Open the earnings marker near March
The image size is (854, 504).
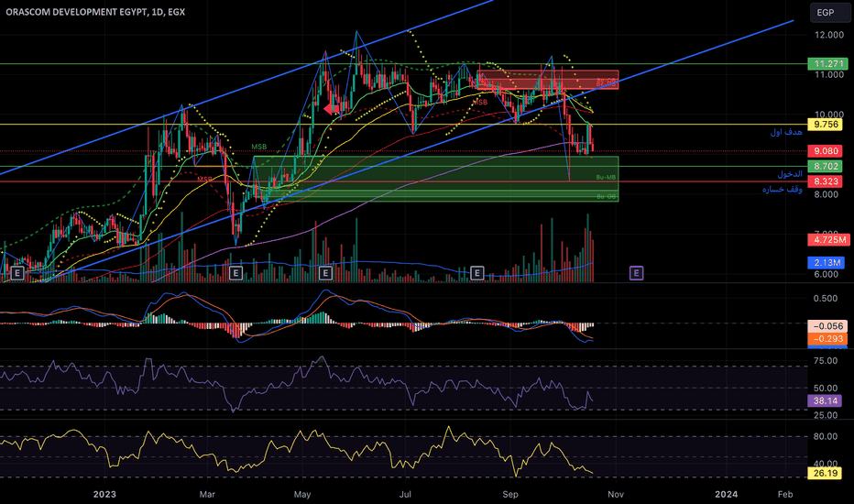[x=235, y=273]
